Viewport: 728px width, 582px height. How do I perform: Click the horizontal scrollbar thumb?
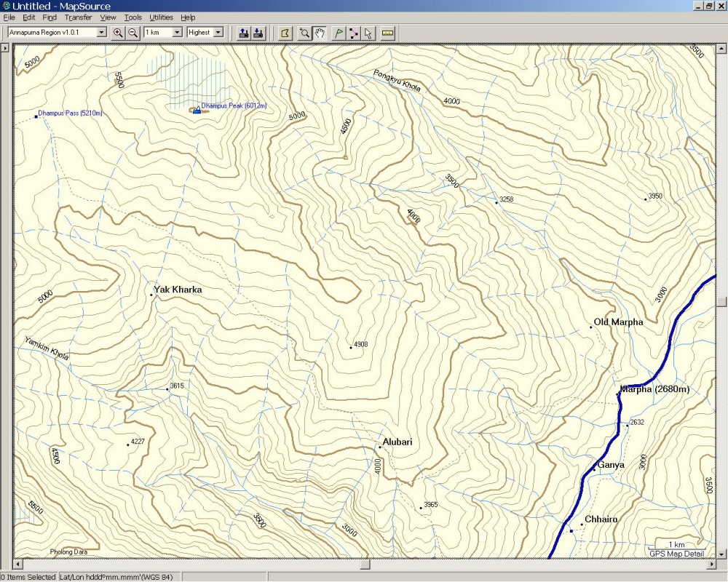(x=365, y=564)
